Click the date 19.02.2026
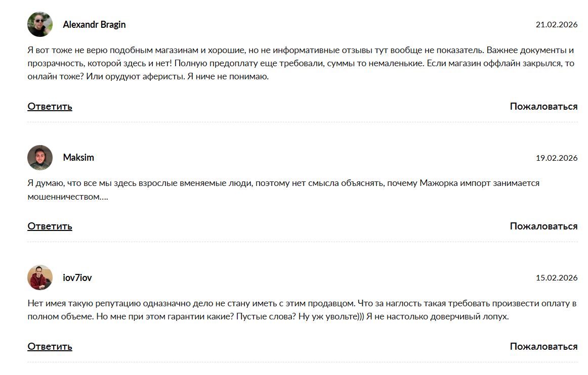The width and height of the screenshot is (588, 375). click(557, 158)
